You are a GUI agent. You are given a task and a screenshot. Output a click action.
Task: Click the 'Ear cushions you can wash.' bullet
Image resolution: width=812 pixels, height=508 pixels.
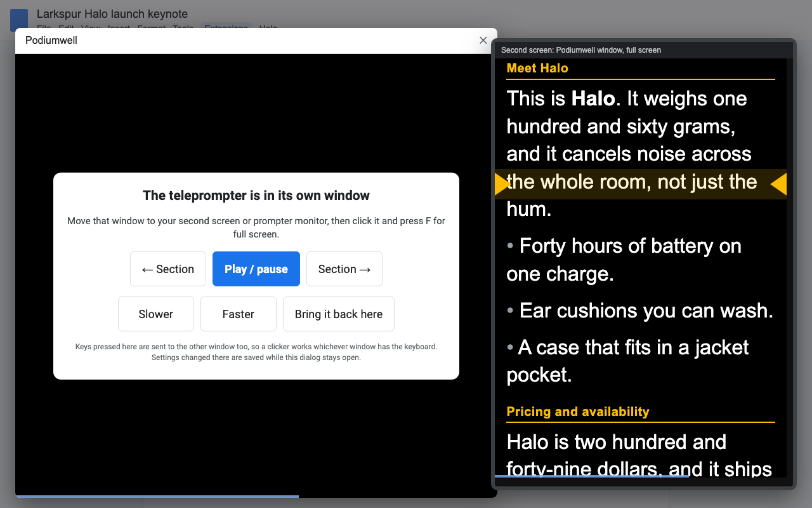pos(640,311)
